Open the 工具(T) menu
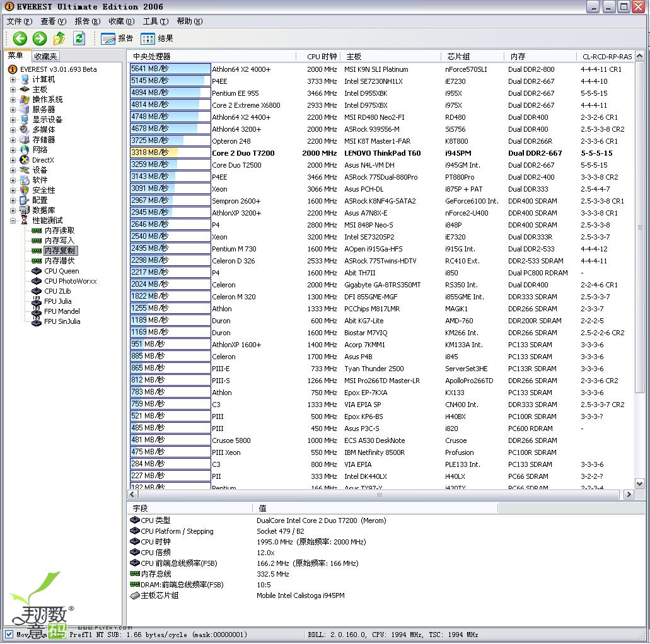The width and height of the screenshot is (650, 644). pyautogui.click(x=156, y=21)
